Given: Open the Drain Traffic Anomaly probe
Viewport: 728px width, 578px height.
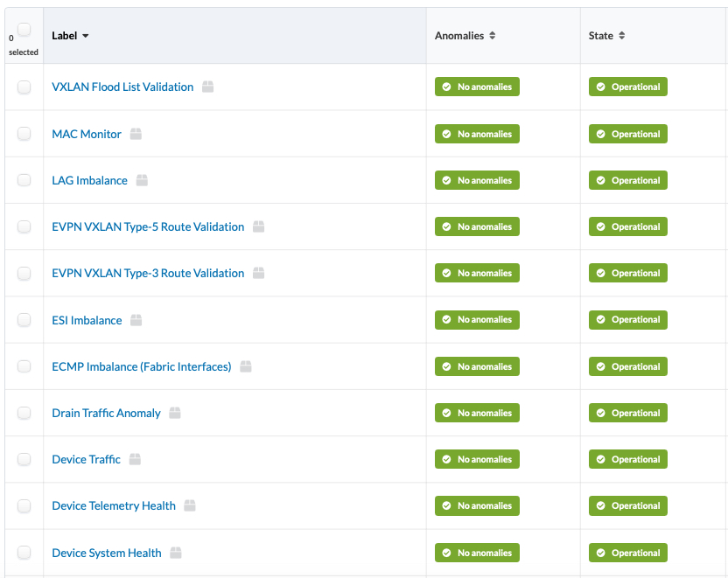Looking at the screenshot, I should coord(107,413).
